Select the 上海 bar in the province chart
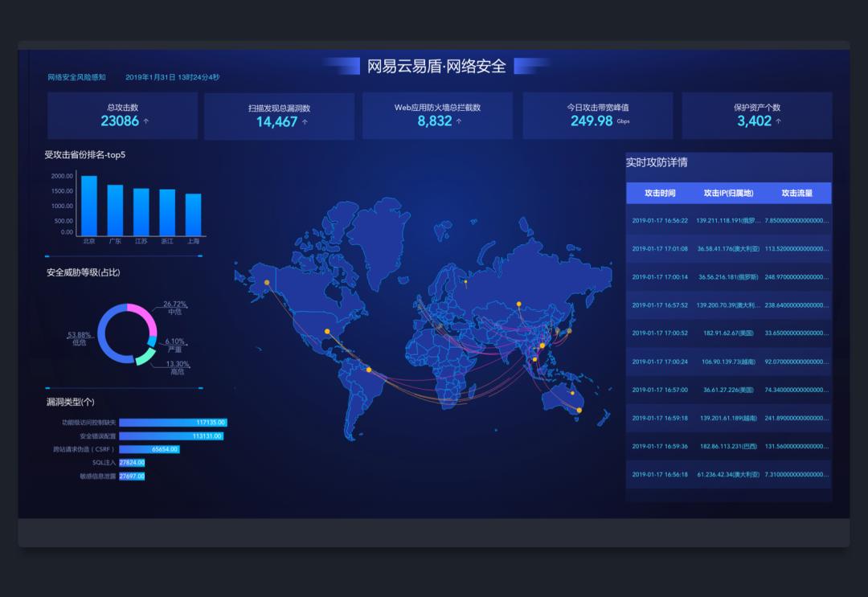This screenshot has height=597, width=868. (193, 215)
